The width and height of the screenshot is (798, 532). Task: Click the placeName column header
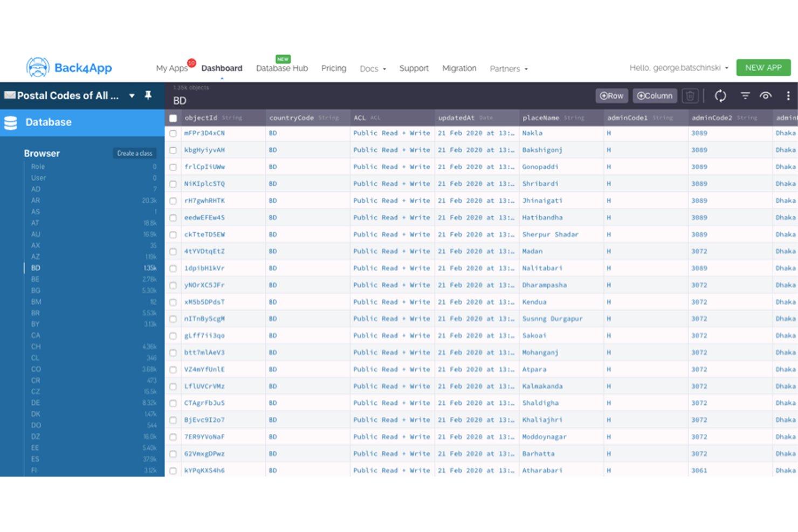561,118
